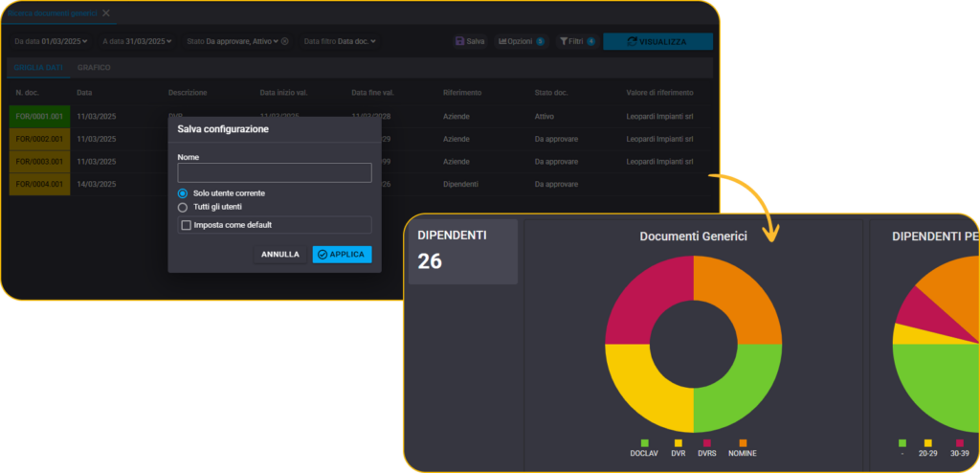Open Opzioni chart icon button
Screen dimensions: 980x473
(502, 41)
